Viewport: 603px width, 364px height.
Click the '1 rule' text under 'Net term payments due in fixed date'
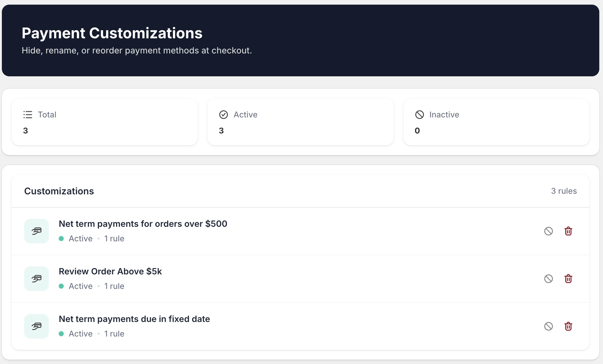(x=114, y=333)
